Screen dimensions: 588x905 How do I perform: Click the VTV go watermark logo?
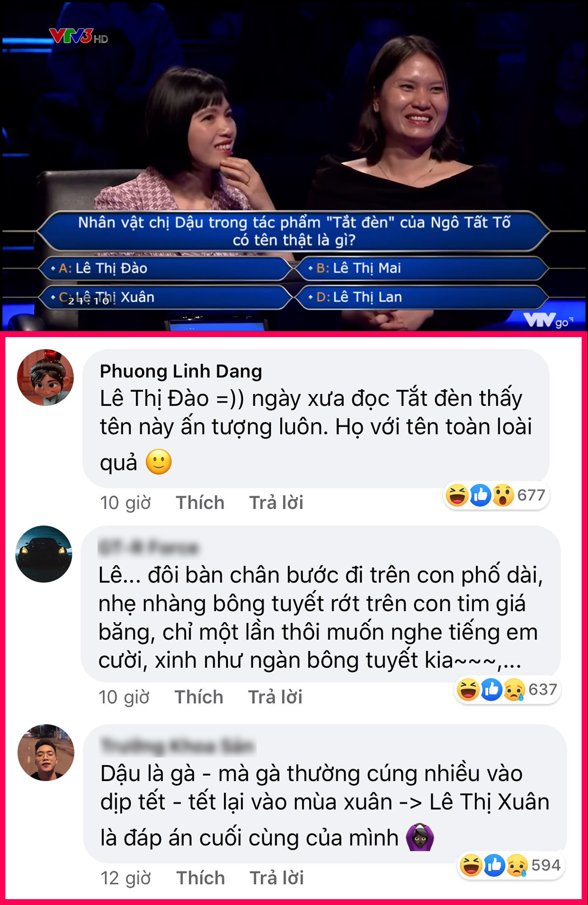(x=547, y=320)
